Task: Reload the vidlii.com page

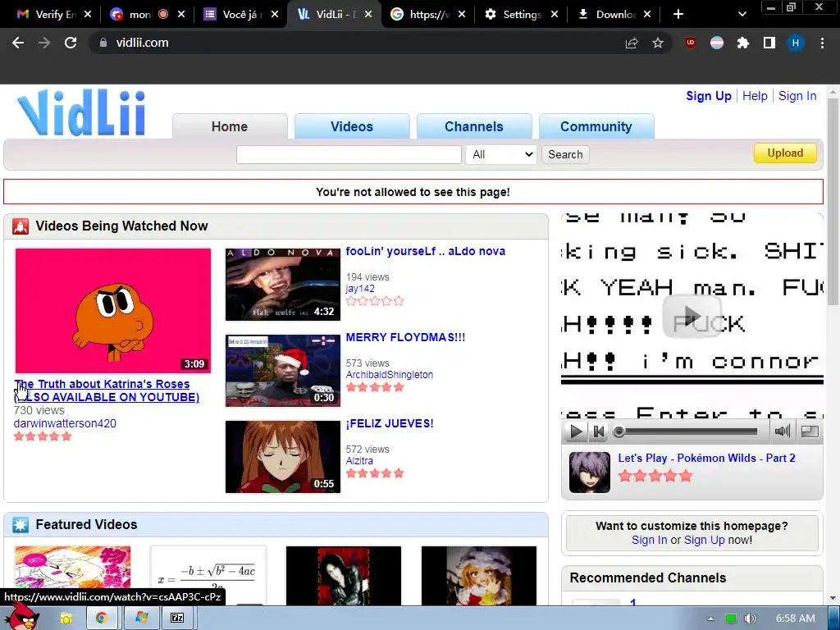Action: [x=71, y=43]
